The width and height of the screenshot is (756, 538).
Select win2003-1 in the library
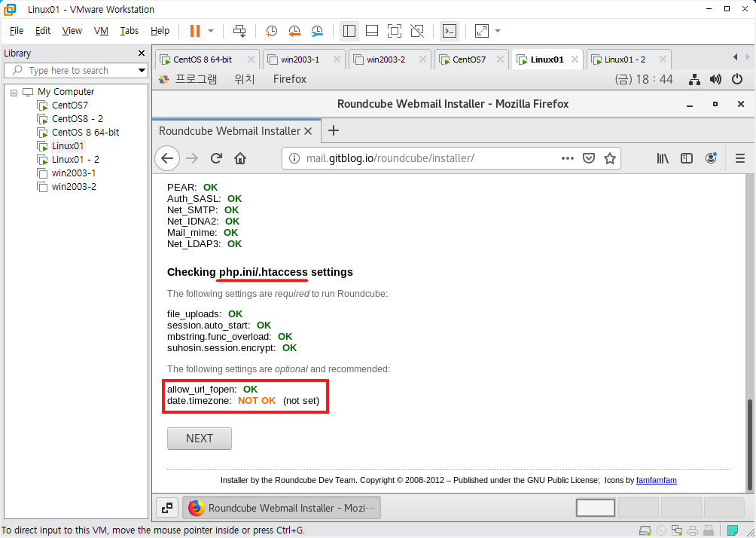coord(74,173)
